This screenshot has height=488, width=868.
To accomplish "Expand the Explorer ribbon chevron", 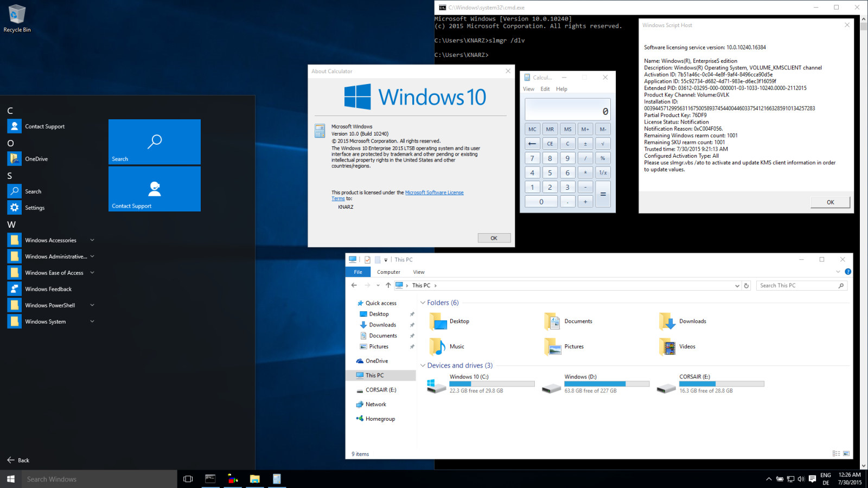I will coord(838,272).
